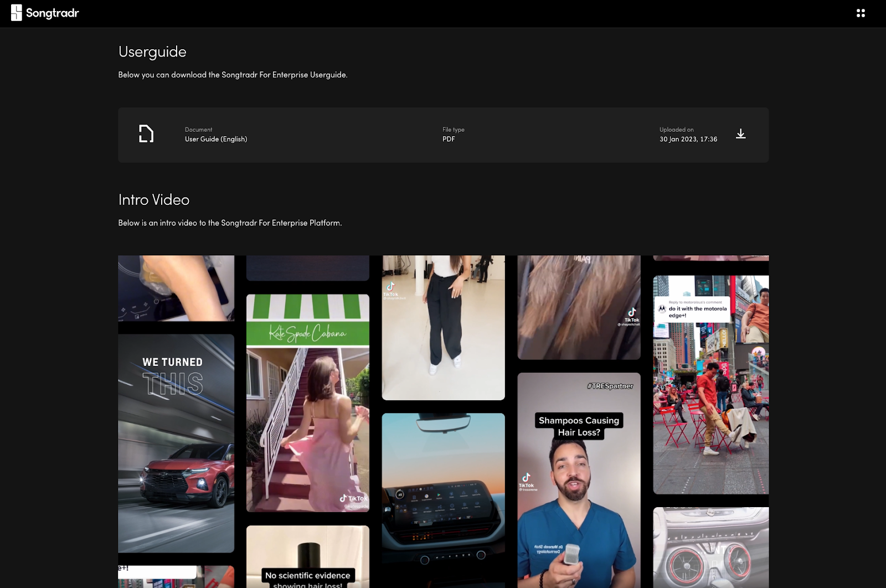Open the User Guide (English) document

pos(216,139)
